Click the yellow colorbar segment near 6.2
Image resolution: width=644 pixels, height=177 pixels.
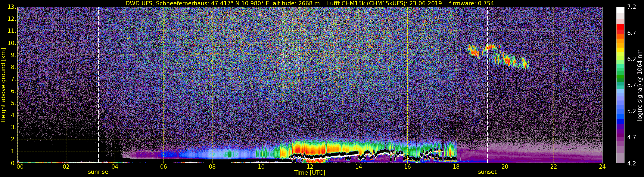point(620,50)
